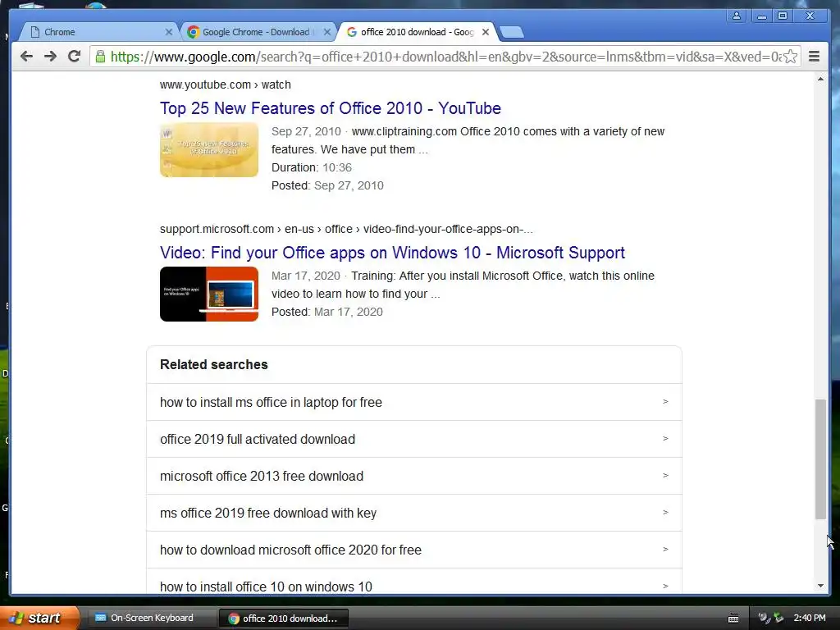Bookmark this page with the star icon
Screen dimensions: 840x630
tap(790, 57)
